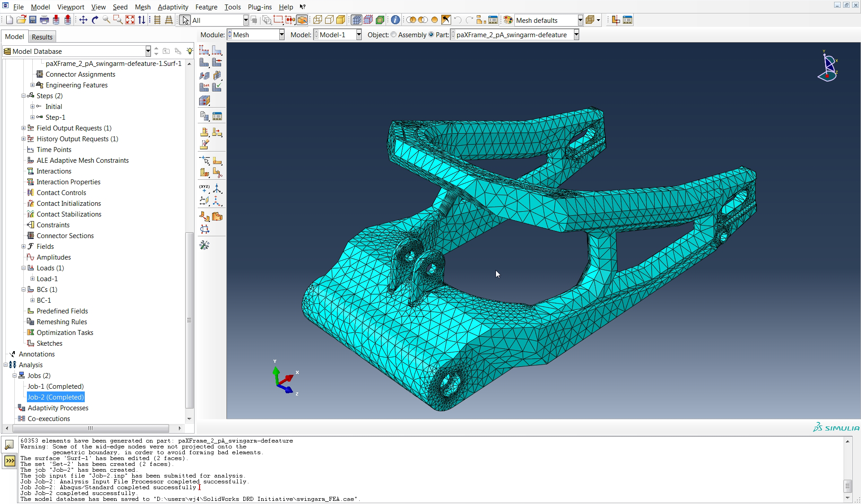The height and width of the screenshot is (504, 861).
Task: Select BC-1 in the model tree
Action: (44, 300)
